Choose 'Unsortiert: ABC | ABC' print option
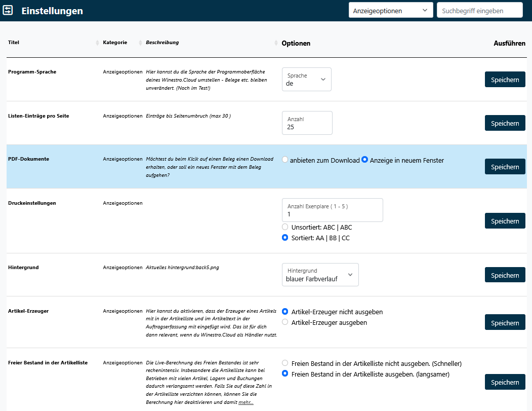 (x=285, y=227)
